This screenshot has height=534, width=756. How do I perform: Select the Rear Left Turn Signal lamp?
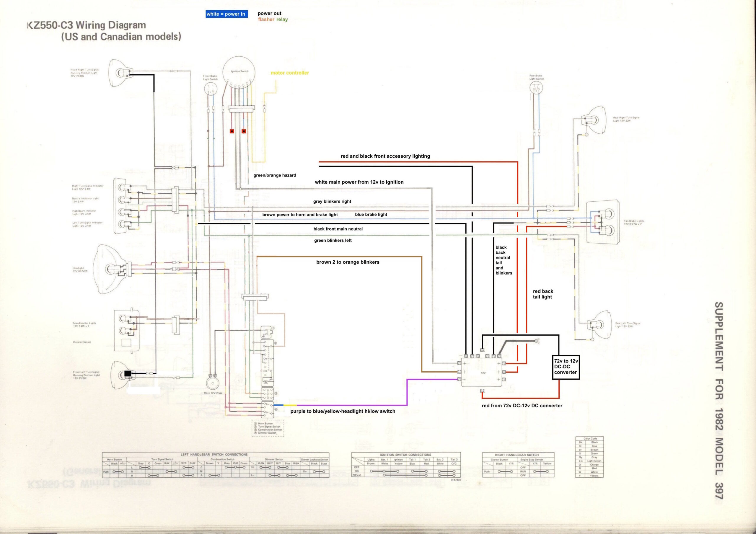[x=600, y=325]
